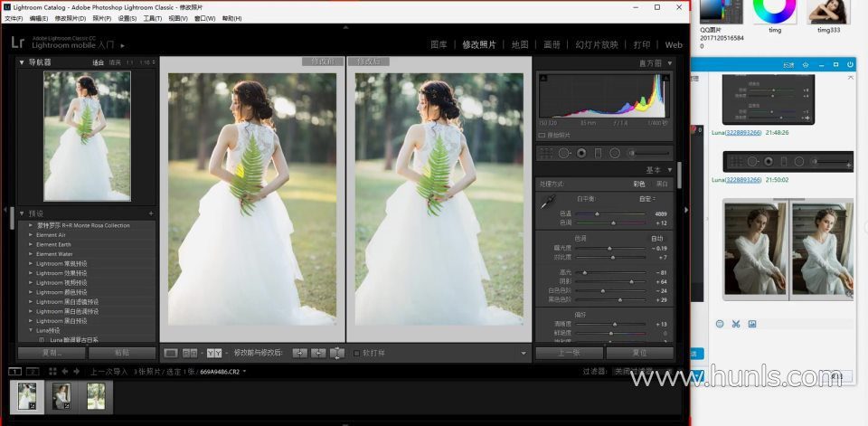Select the radial filter tool
Viewport: 868px width, 426px height.
615,154
